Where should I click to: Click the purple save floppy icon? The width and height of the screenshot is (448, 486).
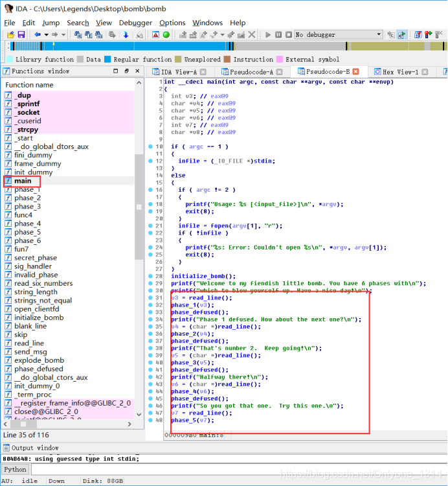tap(21, 35)
